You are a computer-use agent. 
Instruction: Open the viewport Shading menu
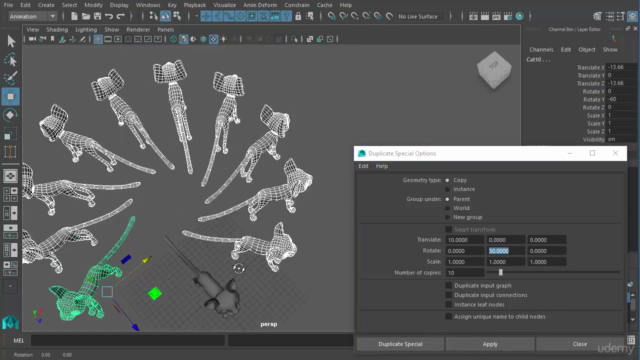(57, 29)
